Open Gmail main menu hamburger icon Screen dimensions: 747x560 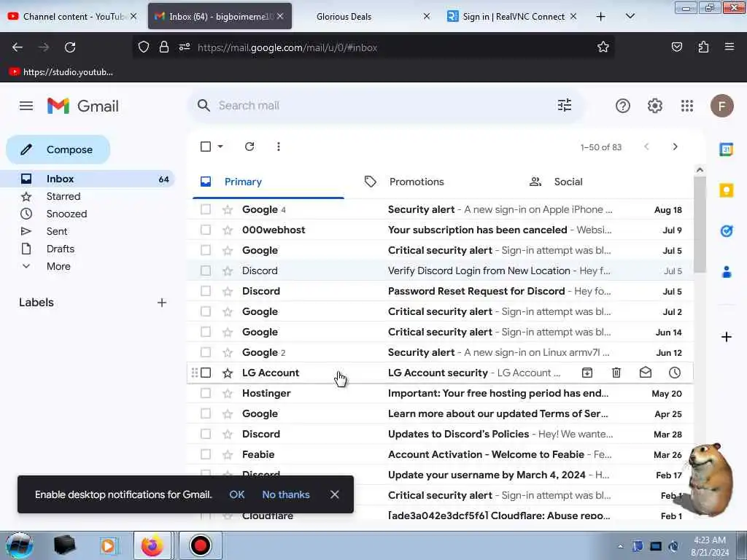(26, 106)
